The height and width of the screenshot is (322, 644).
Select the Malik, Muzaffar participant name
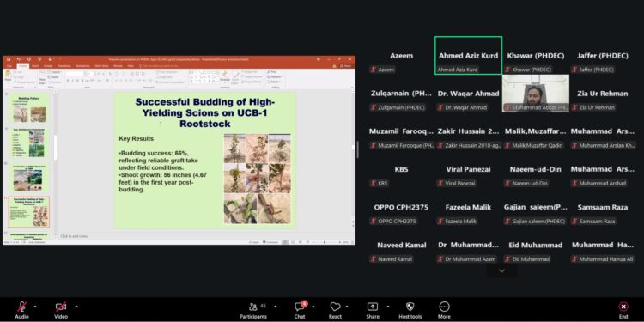tap(536, 131)
